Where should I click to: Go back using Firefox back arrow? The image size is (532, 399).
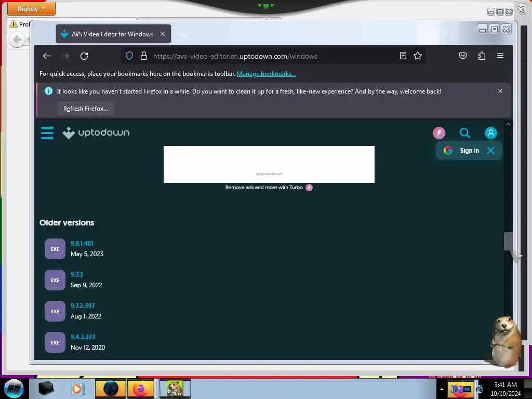(46, 56)
